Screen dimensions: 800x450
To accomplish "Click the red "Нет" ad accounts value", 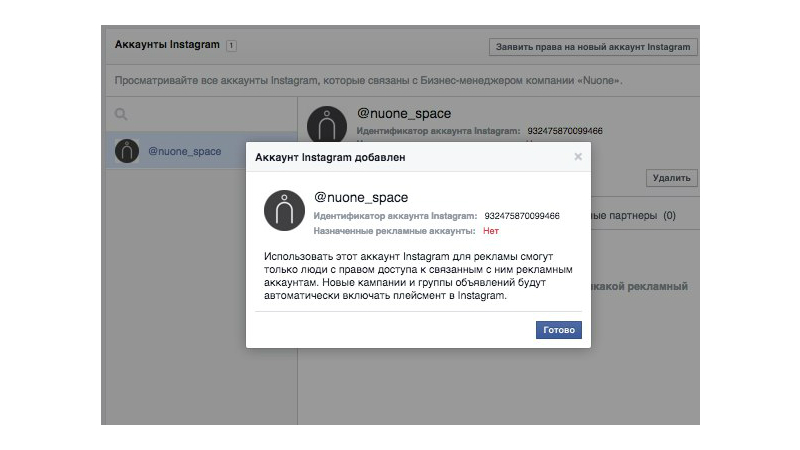I will coord(491,231).
